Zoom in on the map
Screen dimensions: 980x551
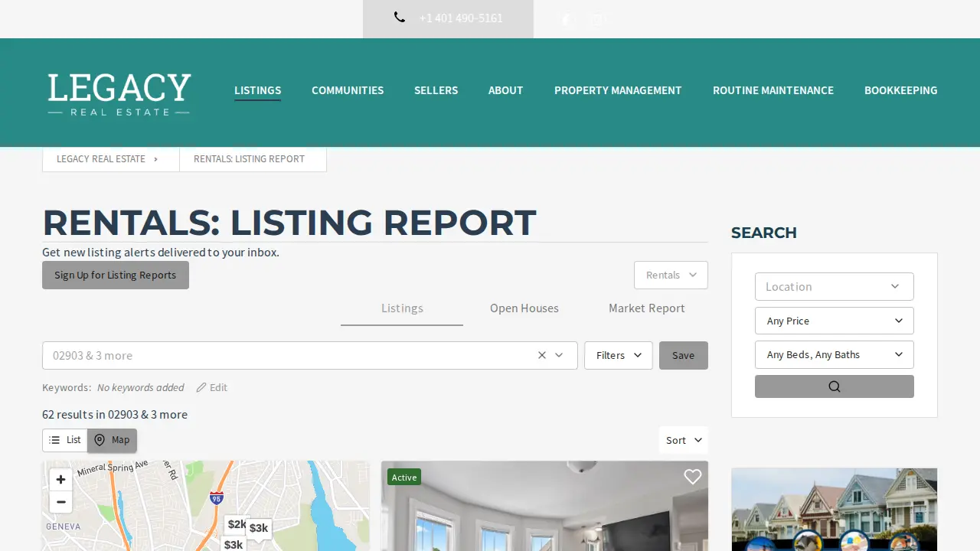pyautogui.click(x=60, y=480)
